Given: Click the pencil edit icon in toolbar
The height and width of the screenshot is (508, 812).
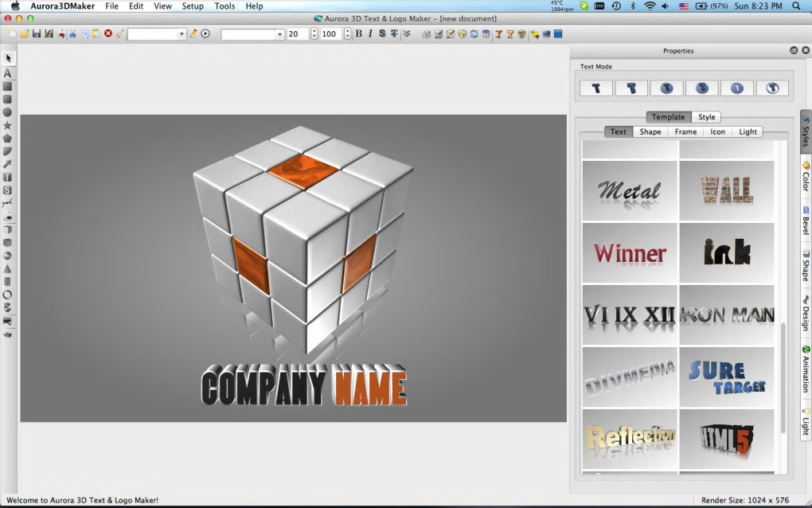Looking at the screenshot, I should [193, 33].
